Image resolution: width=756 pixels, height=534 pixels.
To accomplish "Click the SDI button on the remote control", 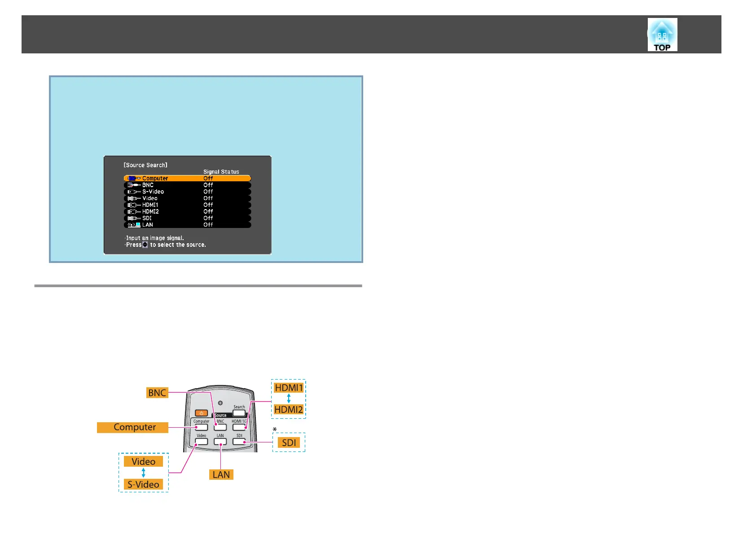I will click(239, 442).
